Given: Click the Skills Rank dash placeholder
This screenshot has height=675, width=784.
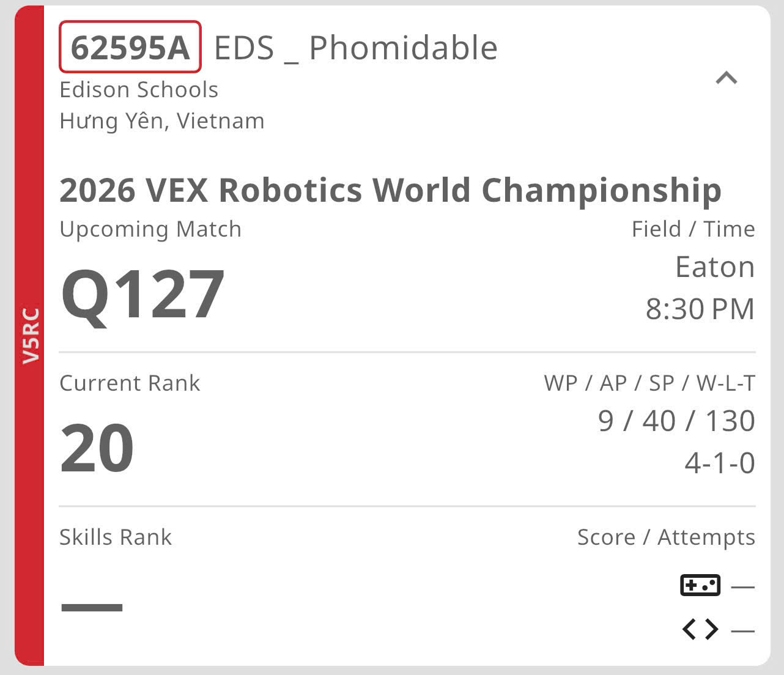Looking at the screenshot, I should 92,607.
